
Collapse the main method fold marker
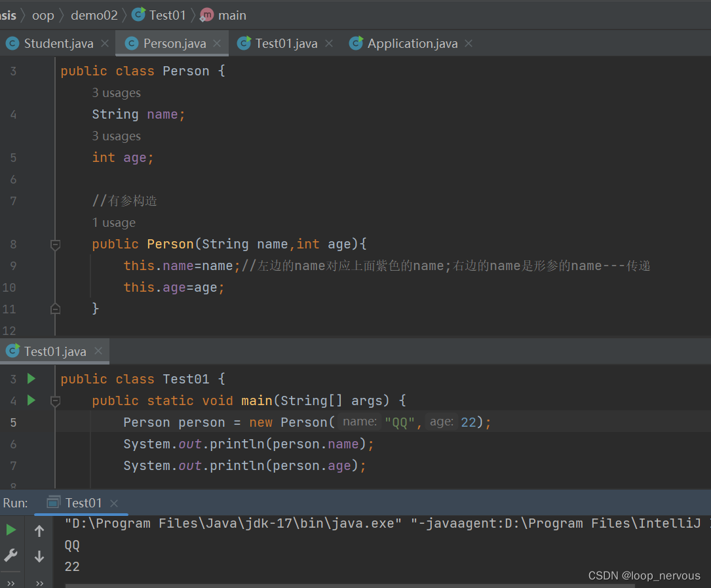tap(55, 401)
